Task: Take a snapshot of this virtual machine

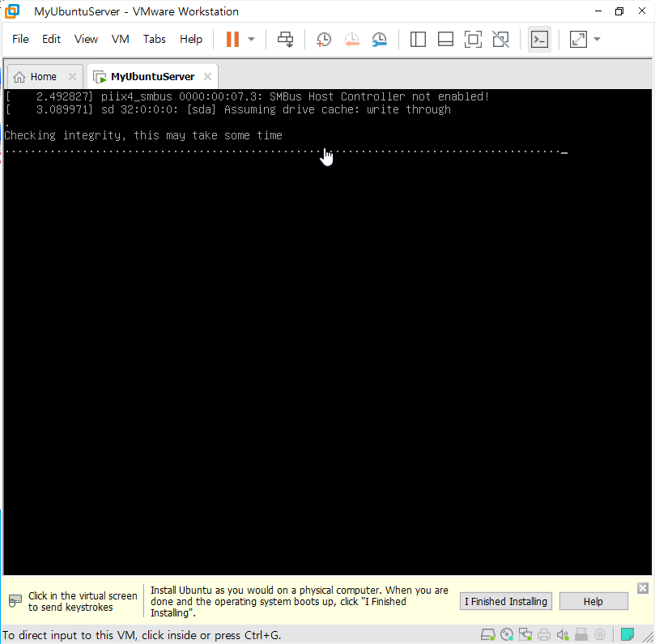Action: point(324,39)
